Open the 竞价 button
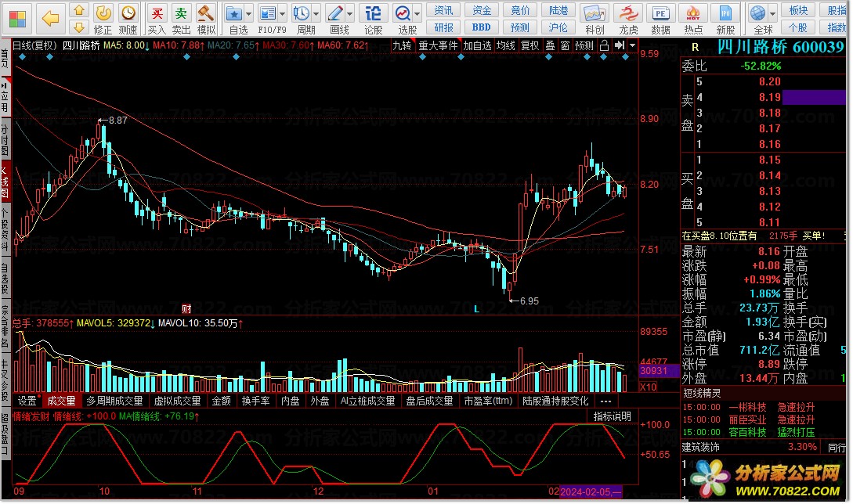Screen dimensions: 853x504 [x=520, y=10]
